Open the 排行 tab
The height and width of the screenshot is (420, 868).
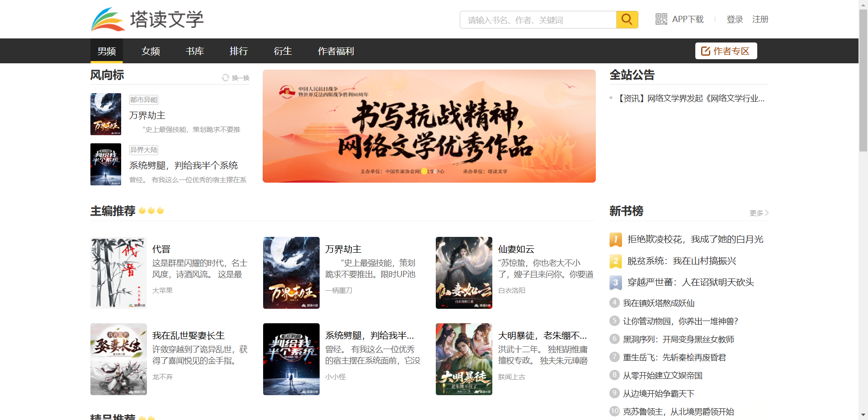[239, 51]
